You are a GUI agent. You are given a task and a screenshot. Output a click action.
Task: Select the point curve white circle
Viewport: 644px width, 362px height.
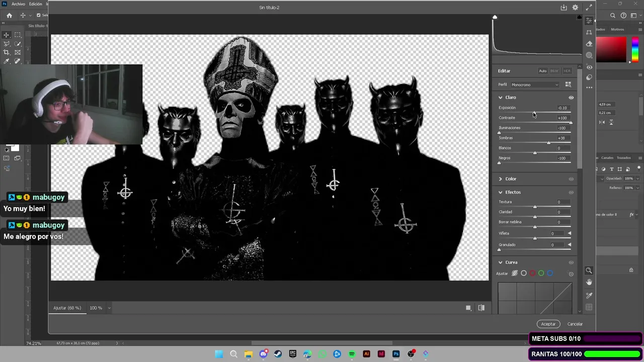click(524, 274)
